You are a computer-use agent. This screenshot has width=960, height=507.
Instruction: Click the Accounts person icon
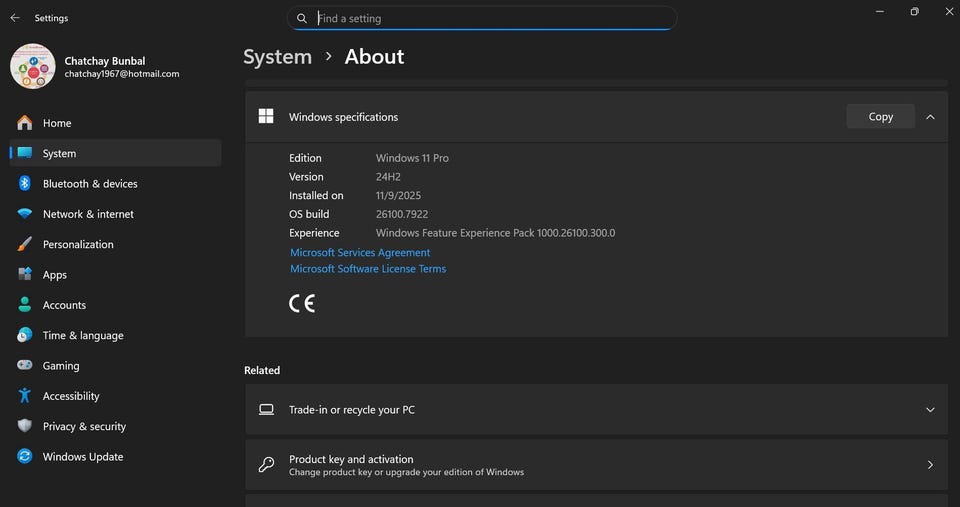(x=25, y=305)
